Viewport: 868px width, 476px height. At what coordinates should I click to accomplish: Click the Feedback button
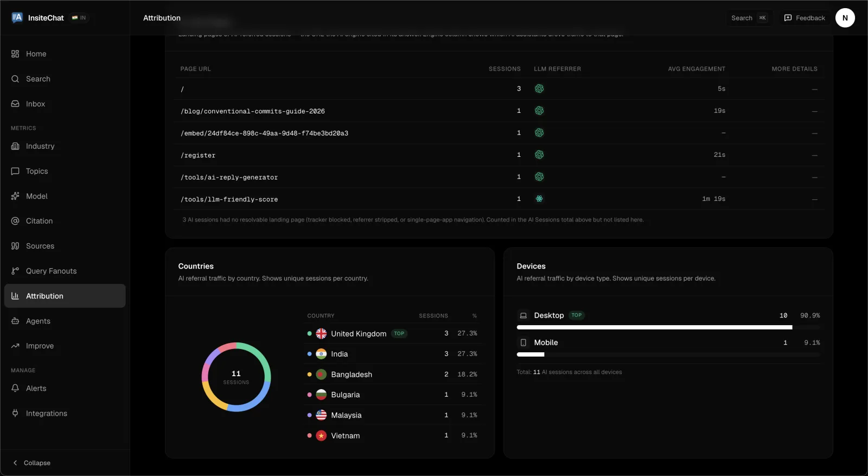pyautogui.click(x=805, y=18)
